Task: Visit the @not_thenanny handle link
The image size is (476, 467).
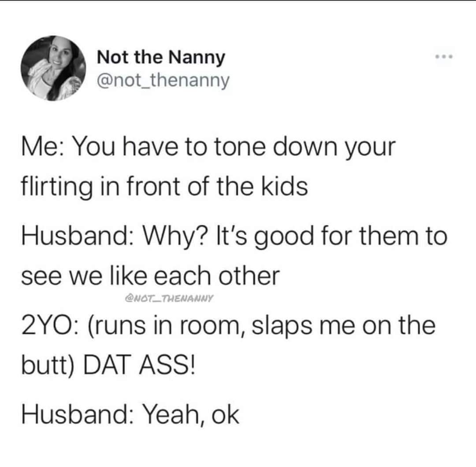Action: click(163, 81)
